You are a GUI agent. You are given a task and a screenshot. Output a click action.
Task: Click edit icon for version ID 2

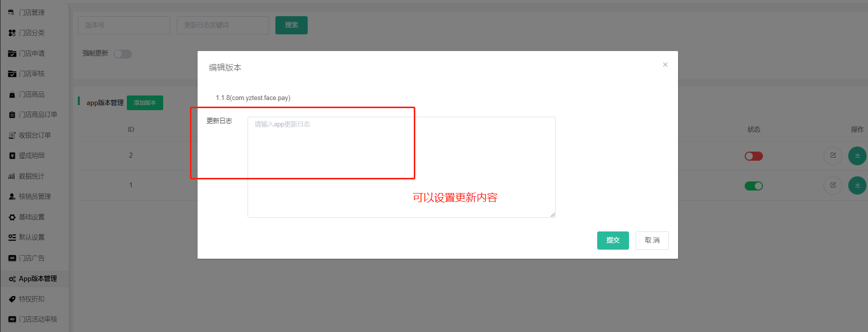833,156
